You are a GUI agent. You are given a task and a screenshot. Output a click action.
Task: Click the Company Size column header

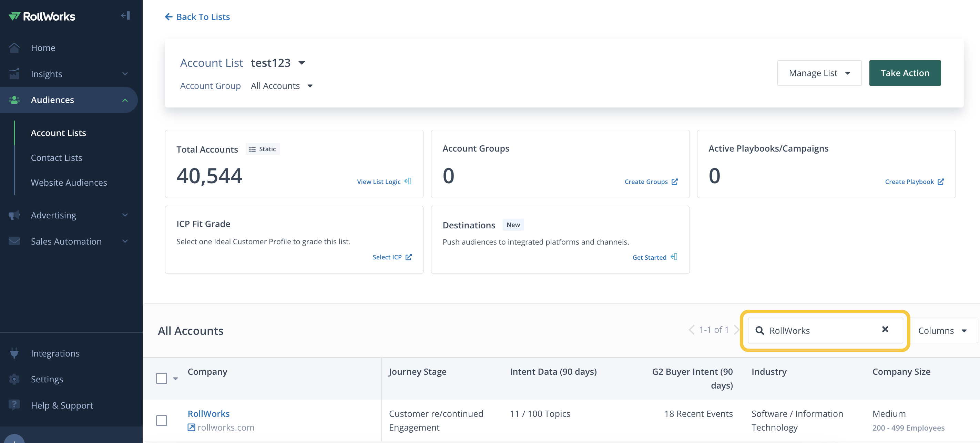coord(901,371)
